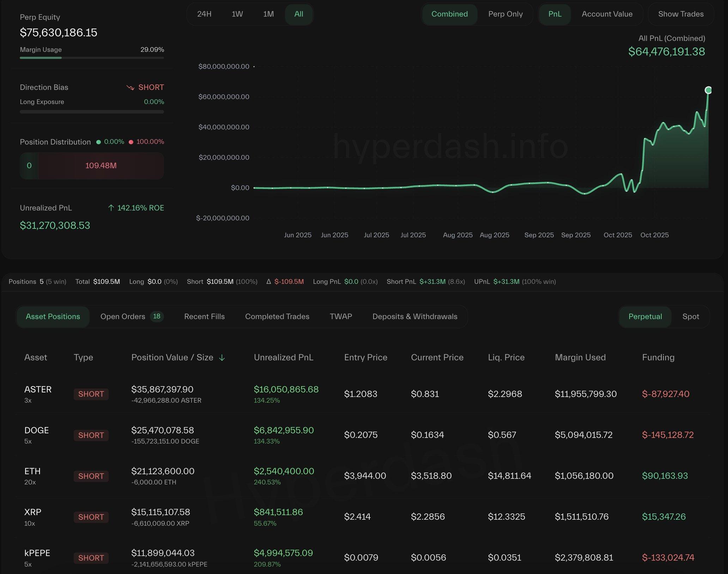The width and height of the screenshot is (728, 574).
Task: Switch to the Spot positions view
Action: point(690,317)
